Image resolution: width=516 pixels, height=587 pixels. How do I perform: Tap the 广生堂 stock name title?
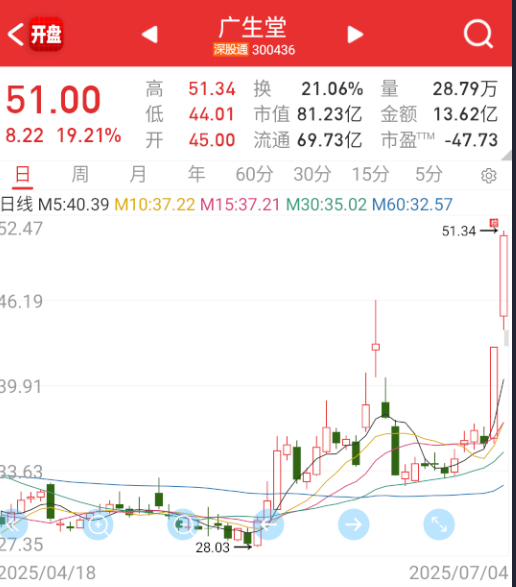point(253,28)
